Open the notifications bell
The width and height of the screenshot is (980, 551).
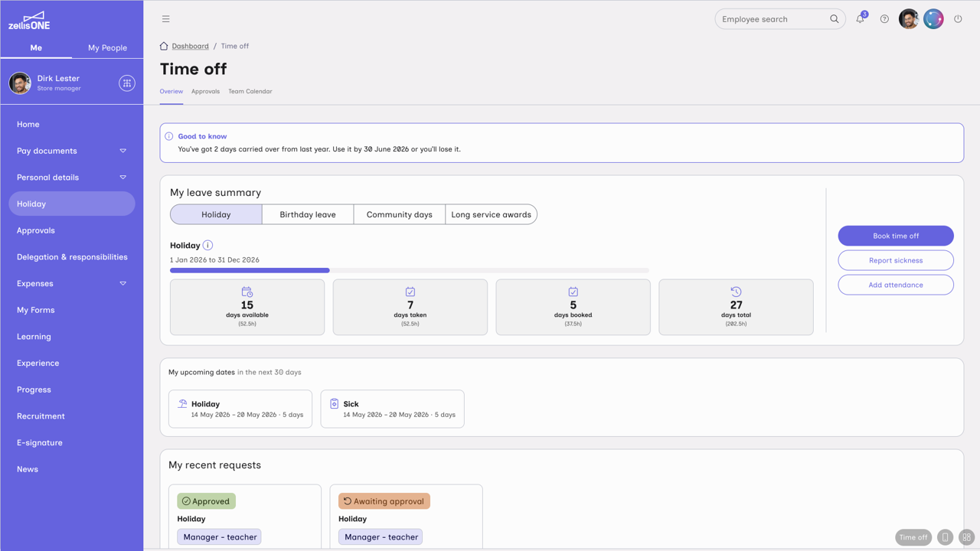[x=861, y=18]
